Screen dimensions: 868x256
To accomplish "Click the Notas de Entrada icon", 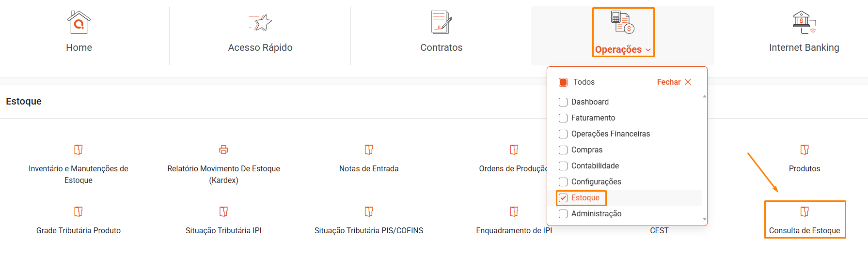I will [369, 150].
